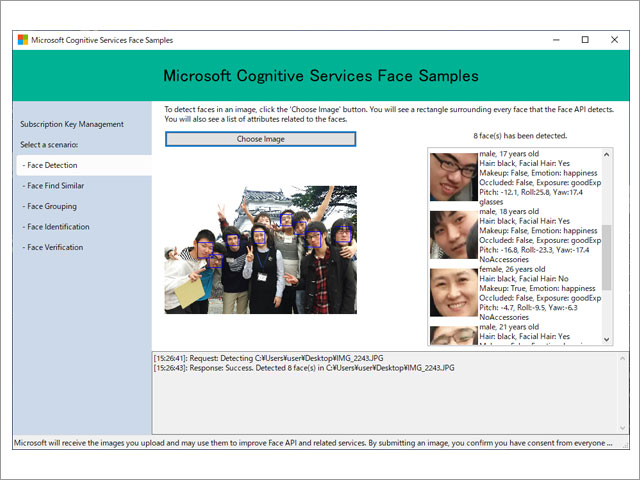Viewport: 640px width, 480px height.
Task: Click the log panel scroll down arrow
Action: tap(622, 428)
